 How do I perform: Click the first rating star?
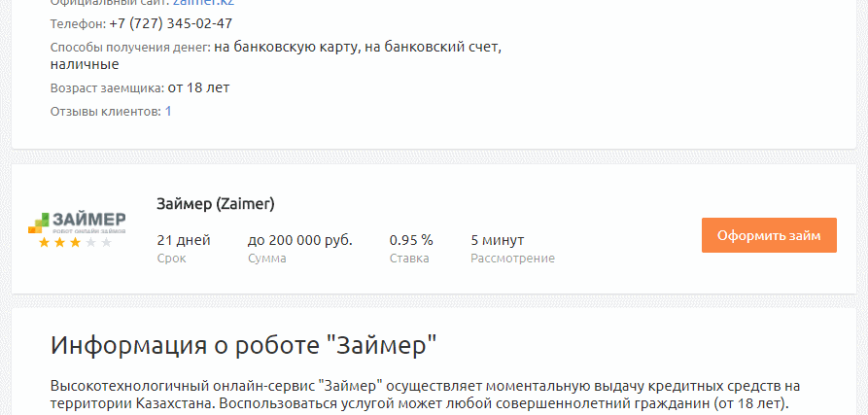[x=45, y=243]
